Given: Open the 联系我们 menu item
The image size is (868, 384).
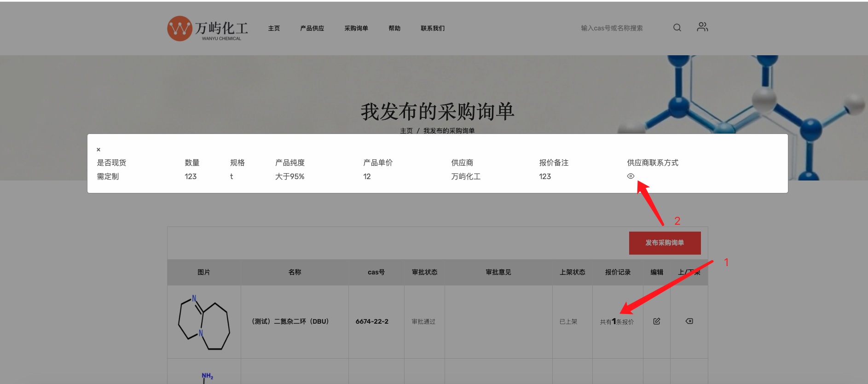Looking at the screenshot, I should pos(433,29).
